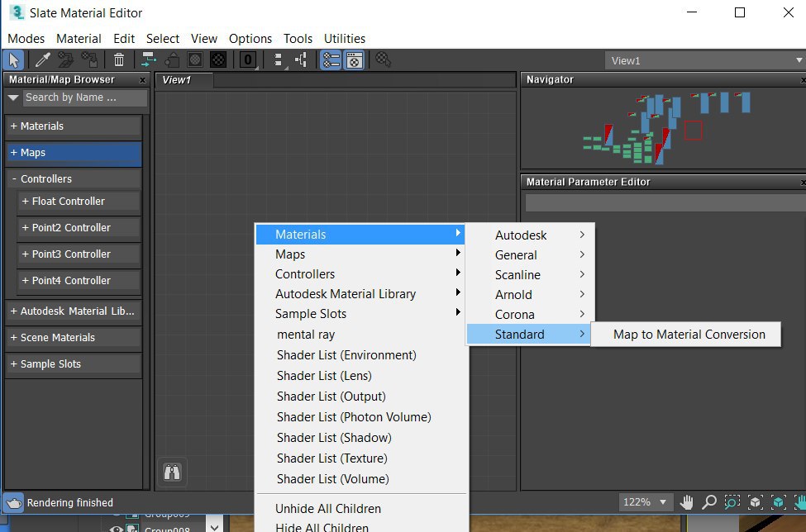The image size is (806, 532).
Task: Click the Navigator red view rectangle
Action: [693, 130]
